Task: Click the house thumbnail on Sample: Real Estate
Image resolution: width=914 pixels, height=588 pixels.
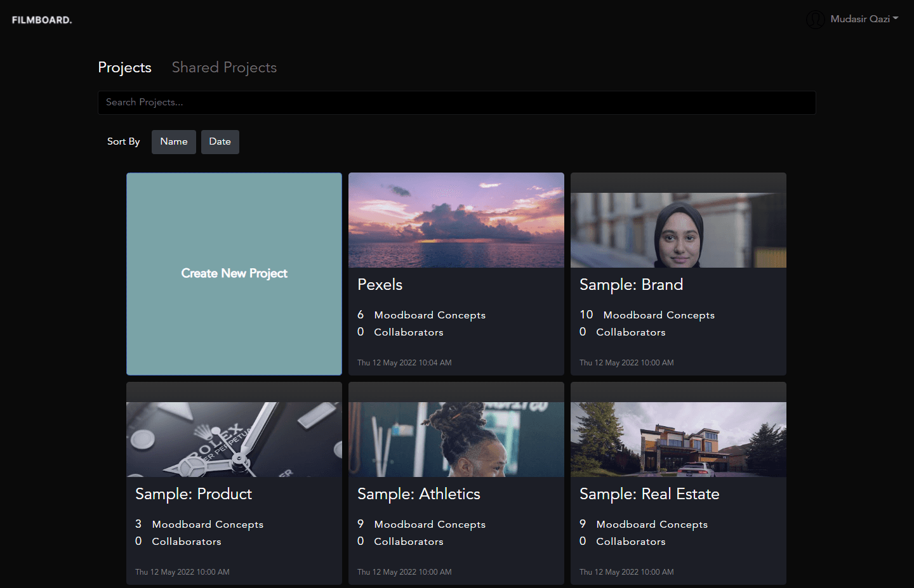Action: (678, 440)
